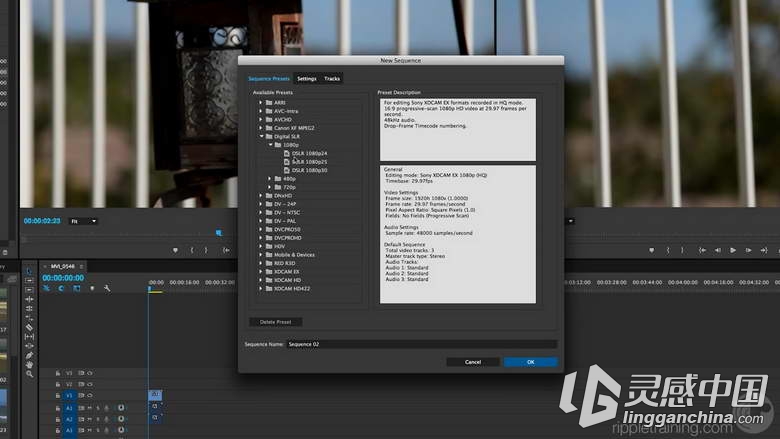Image resolution: width=780 pixels, height=439 pixels.
Task: Expand the 480p subfolder
Action: pyautogui.click(x=270, y=178)
